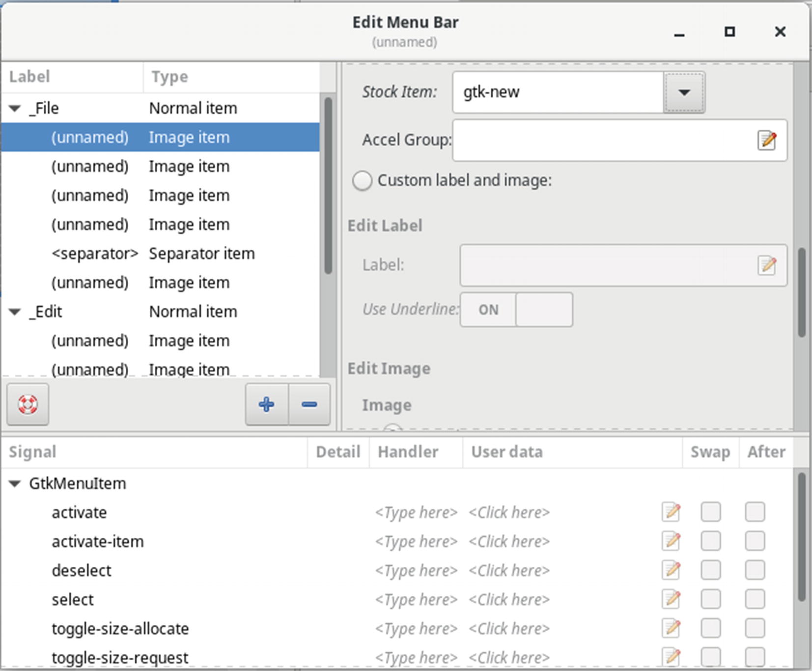Click the menu tree vertical scrollbar
This screenshot has width=812, height=671.
(x=328, y=187)
